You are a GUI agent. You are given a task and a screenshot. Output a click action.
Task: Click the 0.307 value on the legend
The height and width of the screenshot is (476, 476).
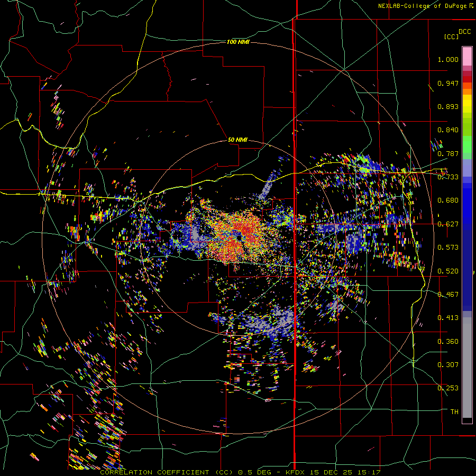click(x=448, y=364)
